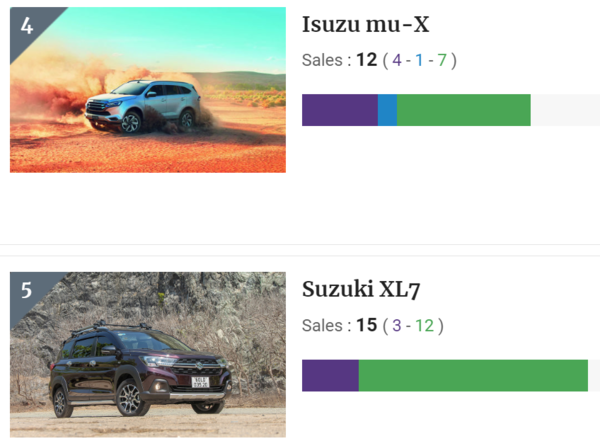Click blue segment of Isuzu mu-X bar
Screen dimensions: 600x446
(x=387, y=110)
